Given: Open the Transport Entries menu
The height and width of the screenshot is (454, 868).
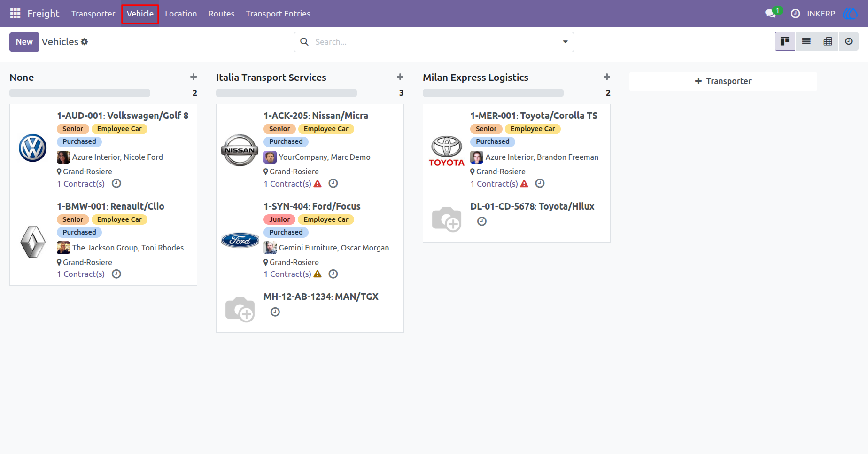Looking at the screenshot, I should pyautogui.click(x=278, y=14).
